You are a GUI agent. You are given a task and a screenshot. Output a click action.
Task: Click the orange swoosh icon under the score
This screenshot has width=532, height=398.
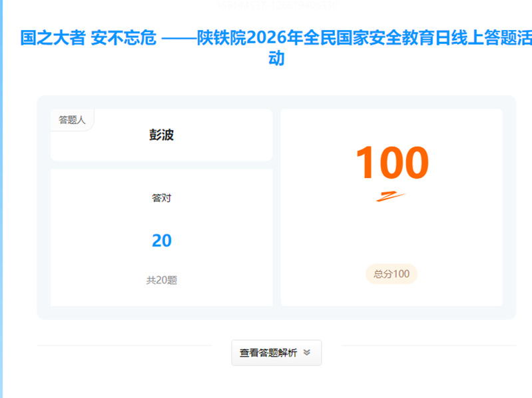(391, 196)
